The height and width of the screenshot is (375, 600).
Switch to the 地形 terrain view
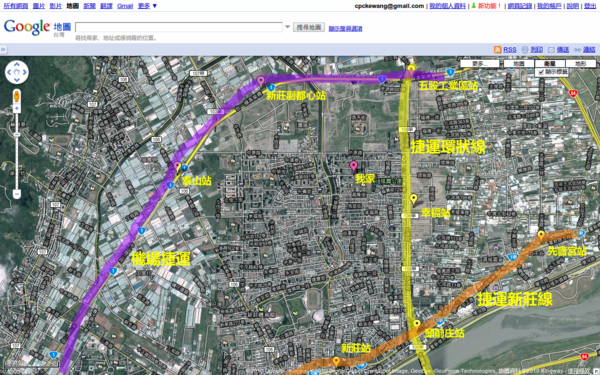580,64
